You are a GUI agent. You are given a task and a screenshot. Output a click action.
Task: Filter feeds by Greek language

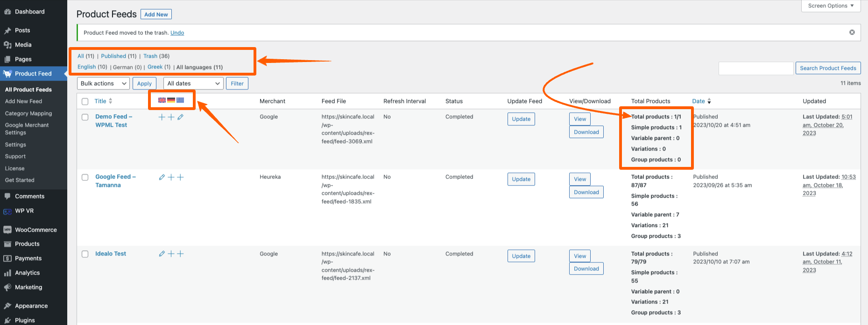tap(155, 67)
